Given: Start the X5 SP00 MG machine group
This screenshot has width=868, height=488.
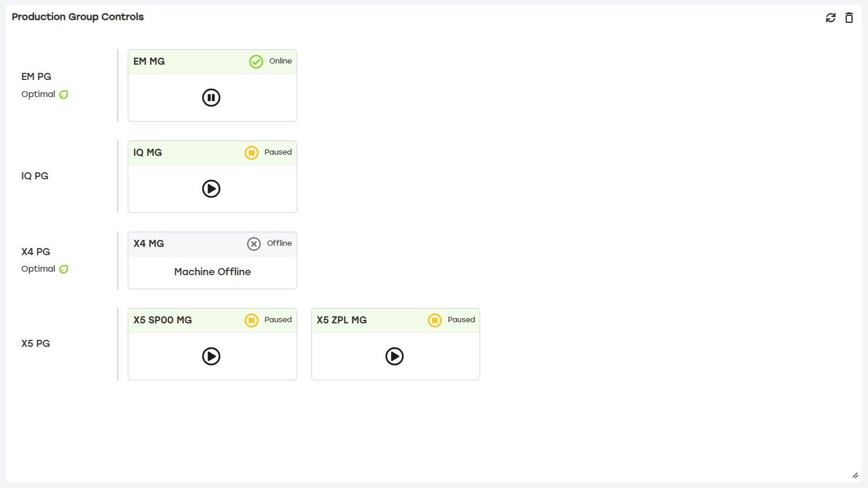Looking at the screenshot, I should point(211,356).
